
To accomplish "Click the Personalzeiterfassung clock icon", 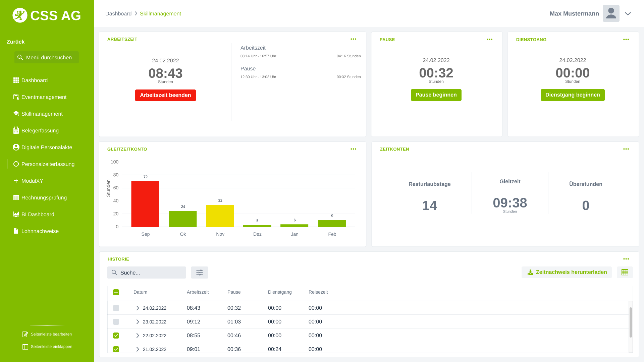I will tap(16, 164).
